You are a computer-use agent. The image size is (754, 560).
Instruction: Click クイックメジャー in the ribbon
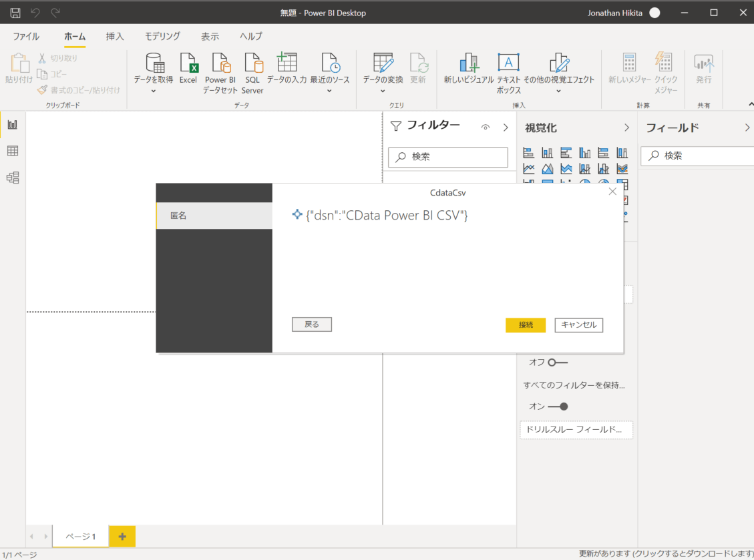coord(666,73)
